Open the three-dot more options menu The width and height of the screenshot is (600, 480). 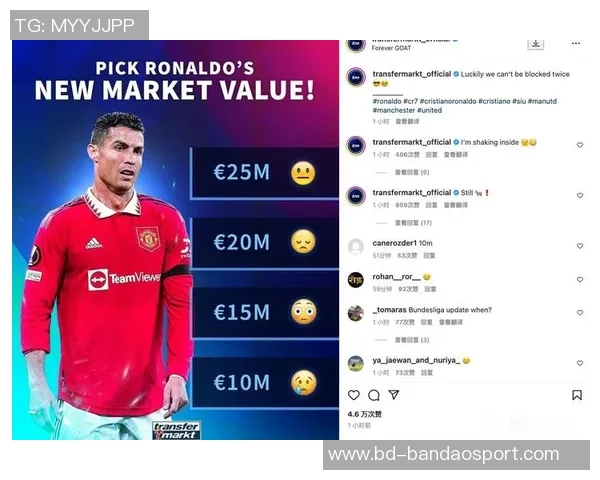pyautogui.click(x=576, y=44)
